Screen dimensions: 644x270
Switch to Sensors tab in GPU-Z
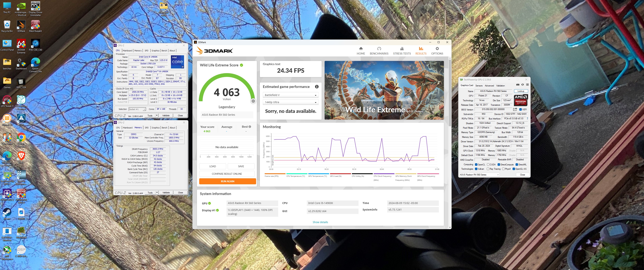(479, 85)
